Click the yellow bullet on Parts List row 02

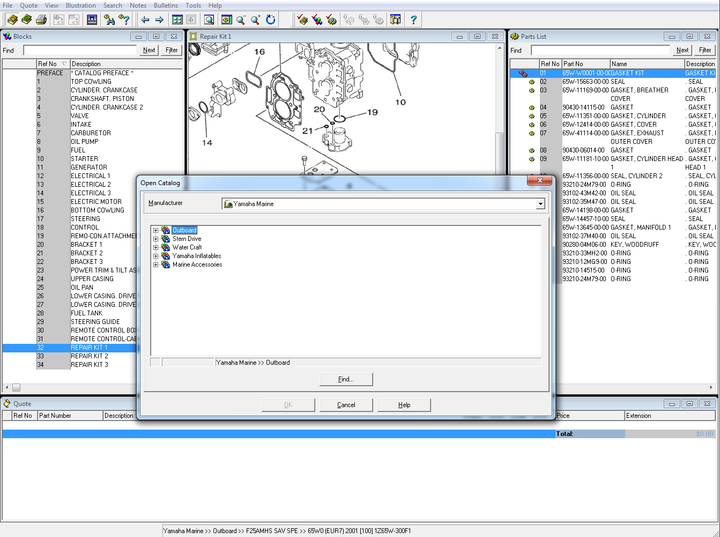point(532,82)
